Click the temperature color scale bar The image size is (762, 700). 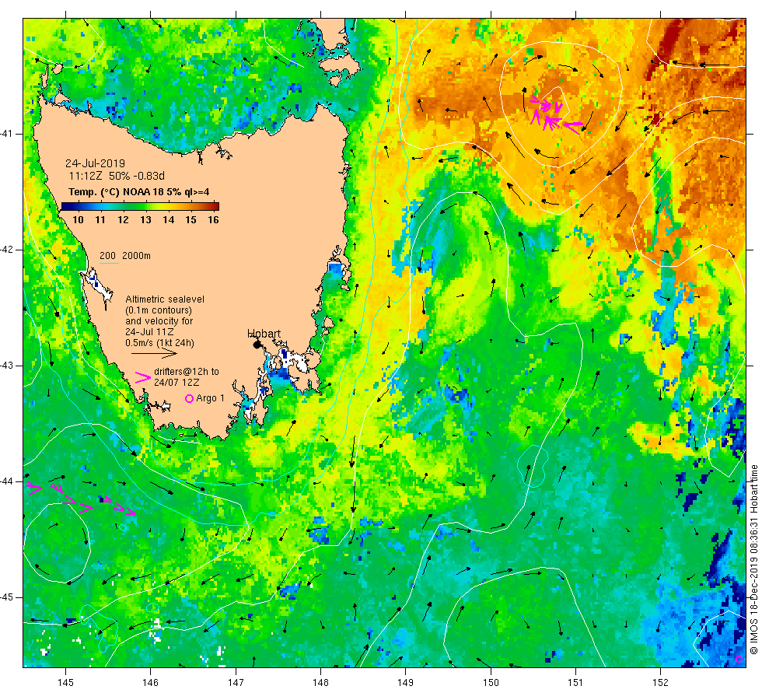[x=140, y=206]
